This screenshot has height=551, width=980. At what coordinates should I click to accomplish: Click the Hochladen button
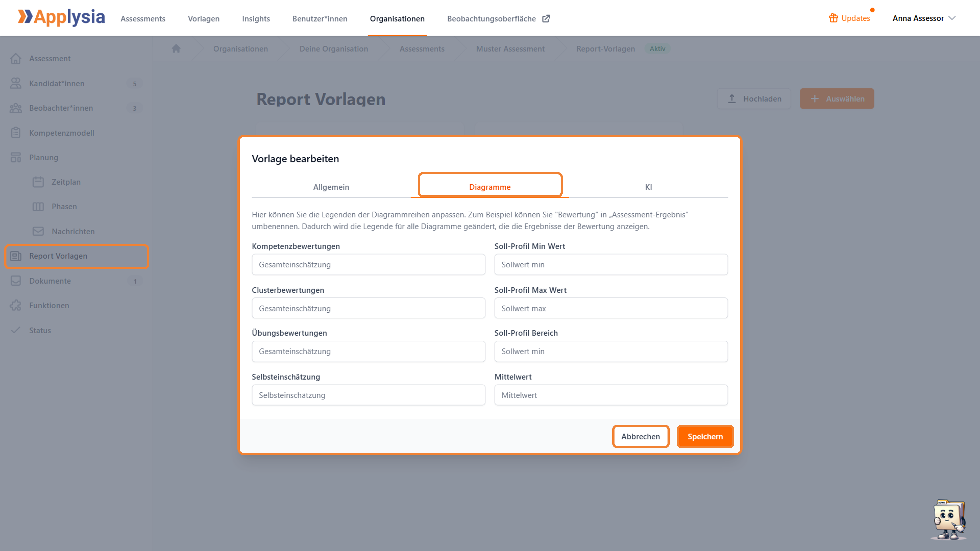click(754, 98)
